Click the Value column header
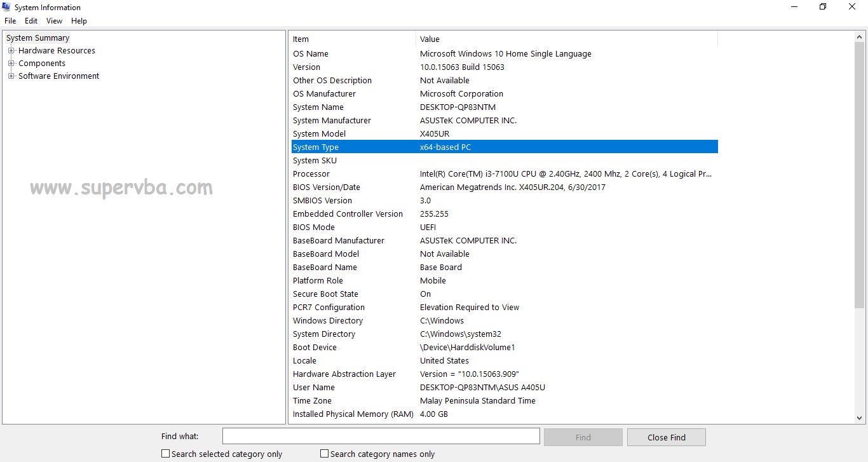The height and width of the screenshot is (462, 868). (567, 39)
